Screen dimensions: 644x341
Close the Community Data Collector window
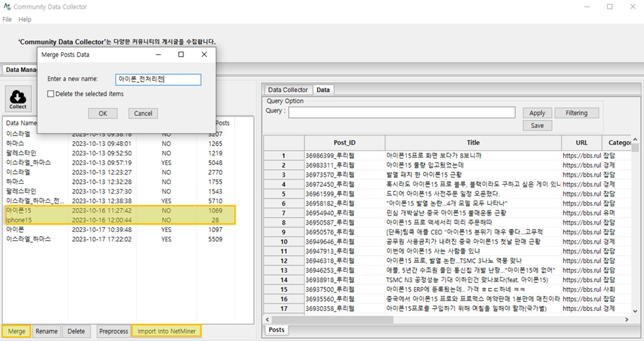(x=633, y=7)
